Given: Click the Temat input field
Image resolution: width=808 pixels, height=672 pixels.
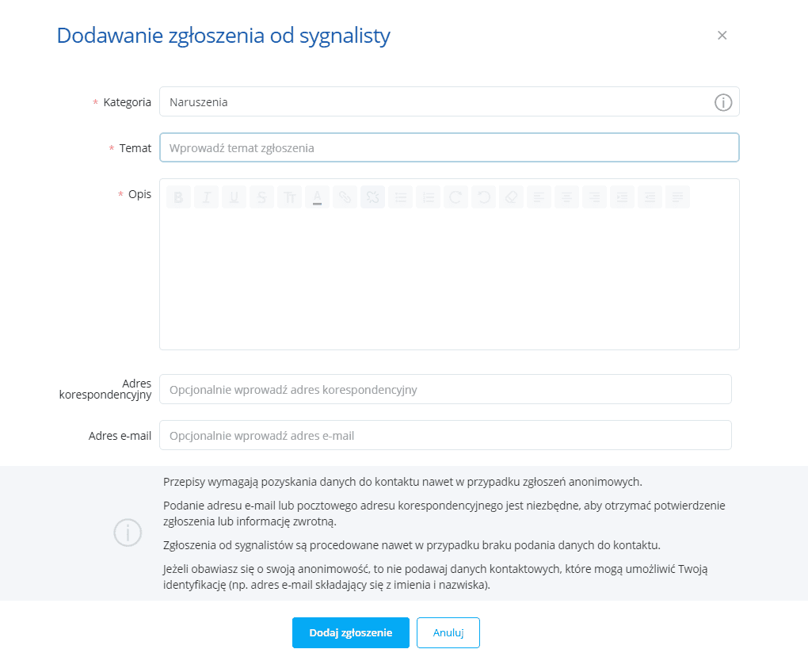Looking at the screenshot, I should pyautogui.click(x=449, y=147).
